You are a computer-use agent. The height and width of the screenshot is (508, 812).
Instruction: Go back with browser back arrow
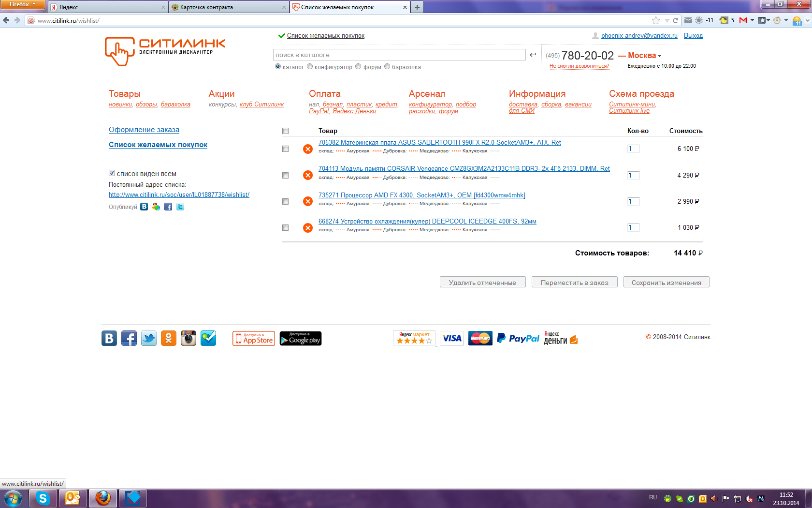[x=6, y=20]
